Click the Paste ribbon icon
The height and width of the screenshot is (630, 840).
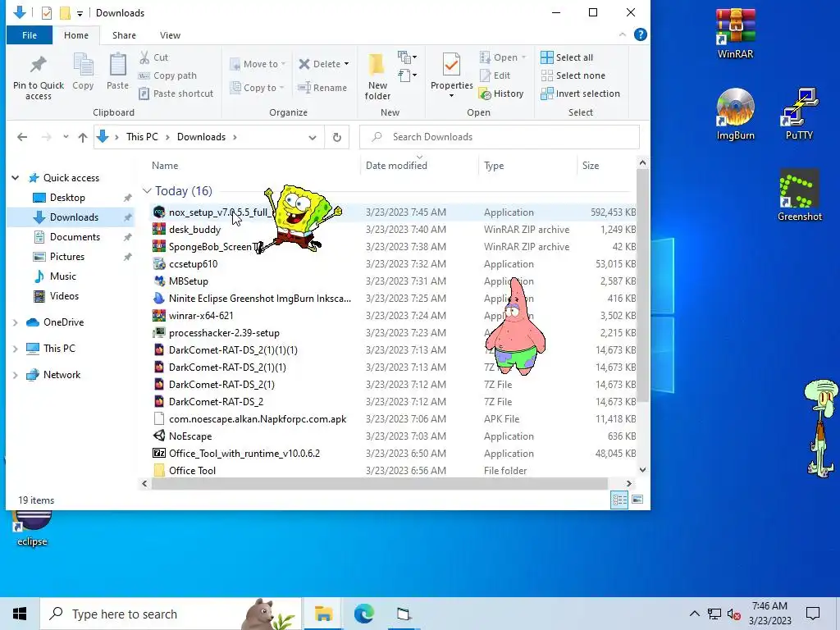pyautogui.click(x=117, y=71)
